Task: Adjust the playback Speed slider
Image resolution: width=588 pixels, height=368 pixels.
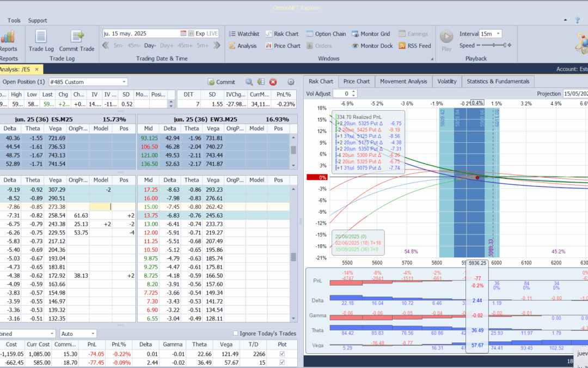Action: [494, 45]
